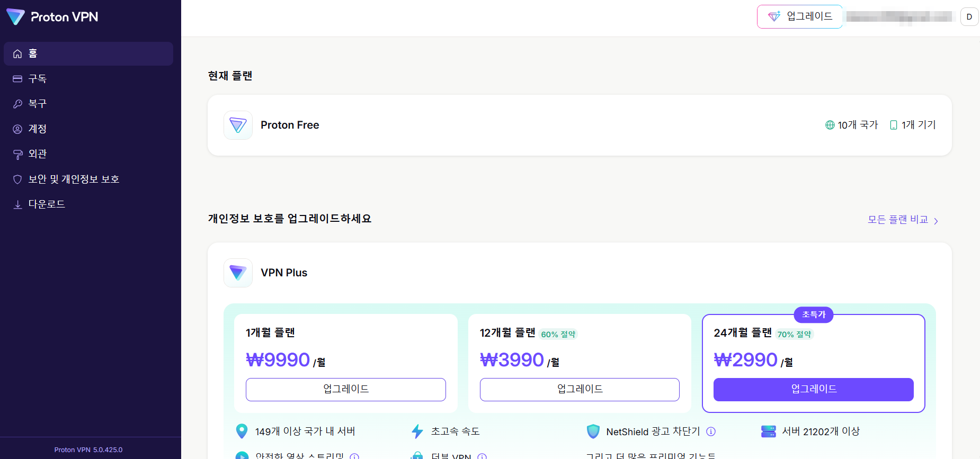The image size is (980, 459).
Task: Click the VPN Plus title text
Action: coord(284,273)
